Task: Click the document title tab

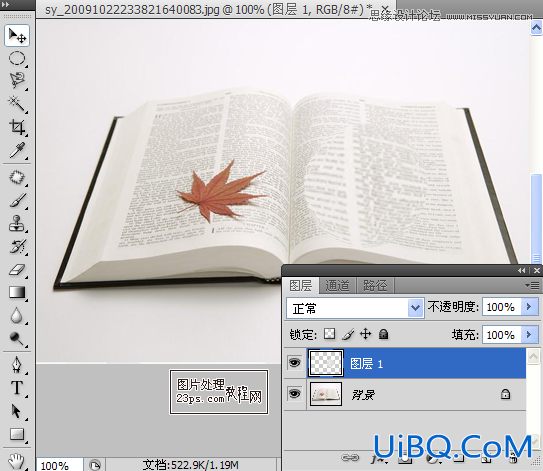Action: (208, 9)
